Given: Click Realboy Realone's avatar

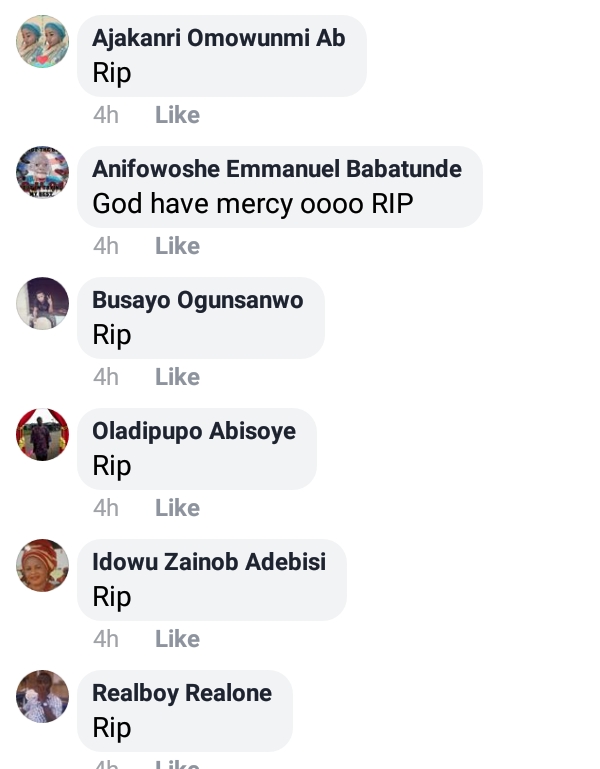Looking at the screenshot, I should pos(43,696).
